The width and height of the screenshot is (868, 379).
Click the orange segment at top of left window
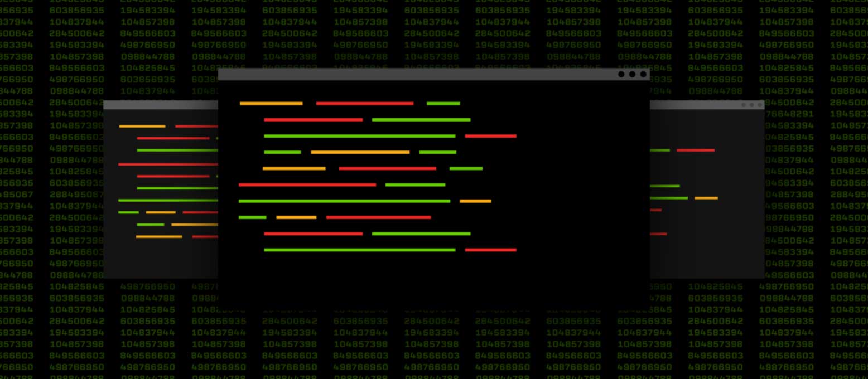(x=142, y=127)
